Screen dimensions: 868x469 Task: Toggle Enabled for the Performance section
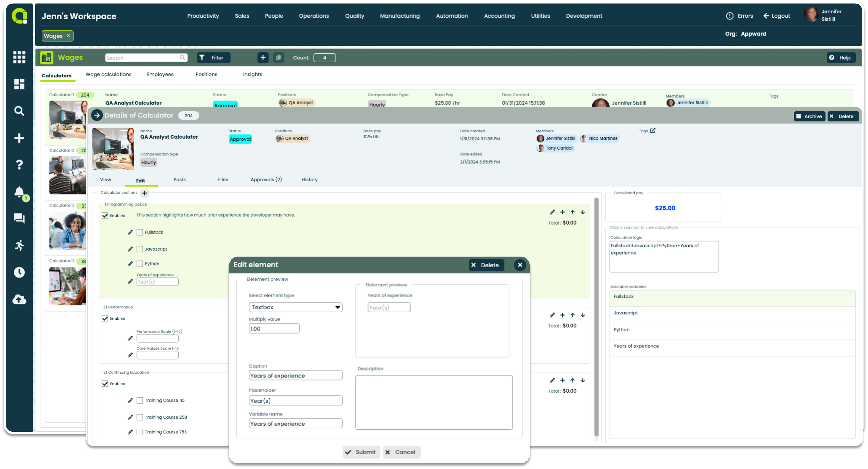[x=105, y=318]
